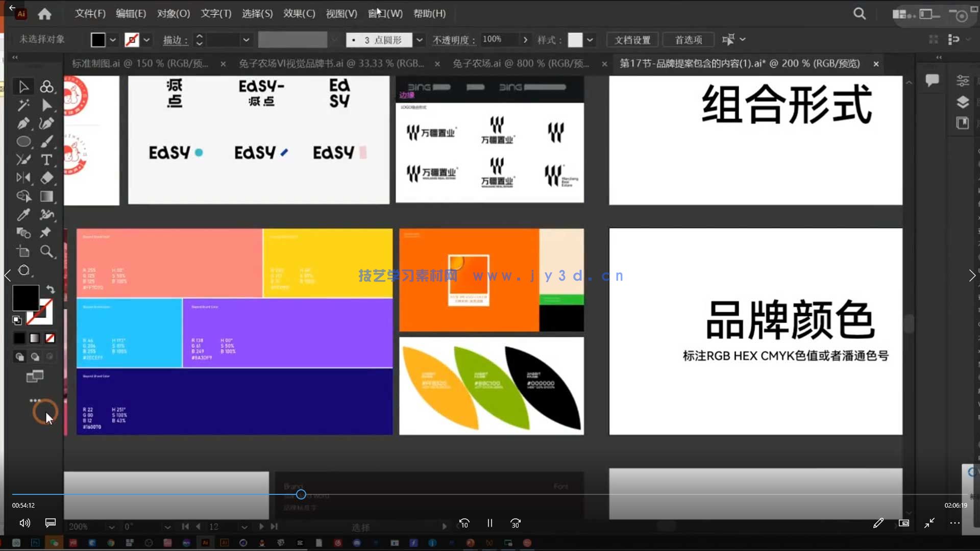Swap fill and stroke colors
The width and height of the screenshot is (980, 551).
click(x=51, y=289)
